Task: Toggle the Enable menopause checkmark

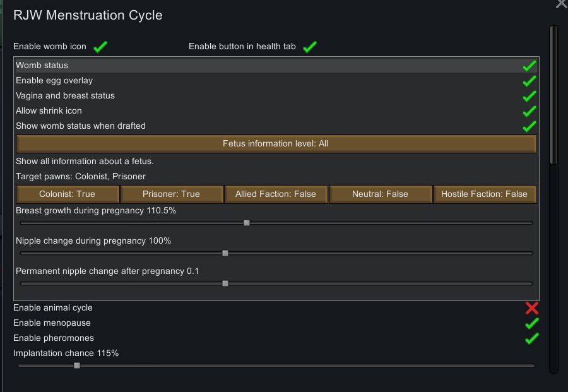Action: pos(531,323)
